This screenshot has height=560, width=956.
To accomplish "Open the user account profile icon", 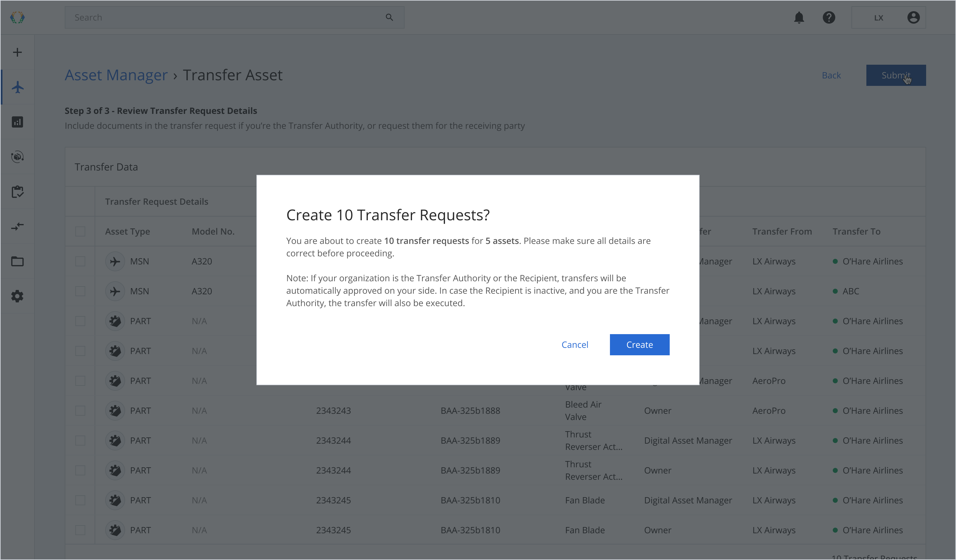I will [x=913, y=17].
